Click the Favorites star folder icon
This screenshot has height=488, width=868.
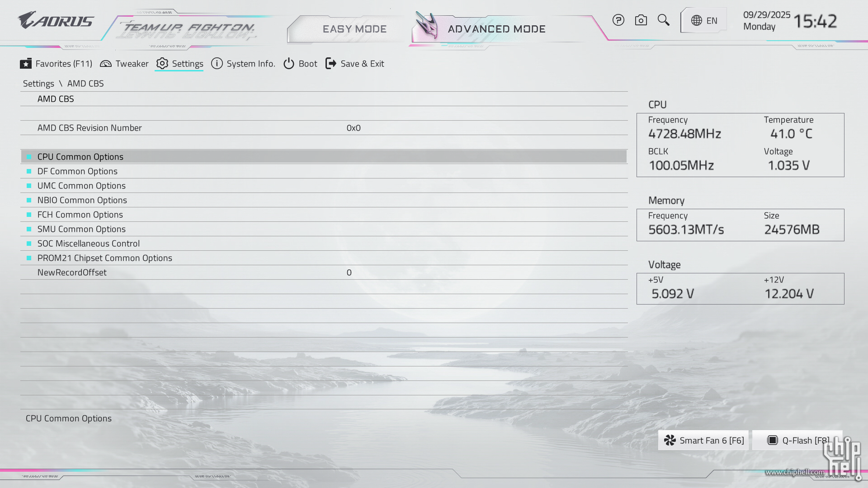point(26,64)
